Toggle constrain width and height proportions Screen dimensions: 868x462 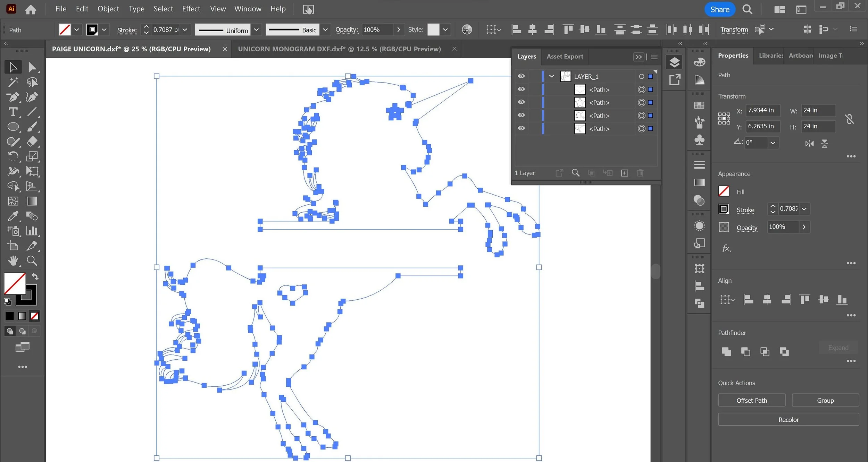[849, 119]
